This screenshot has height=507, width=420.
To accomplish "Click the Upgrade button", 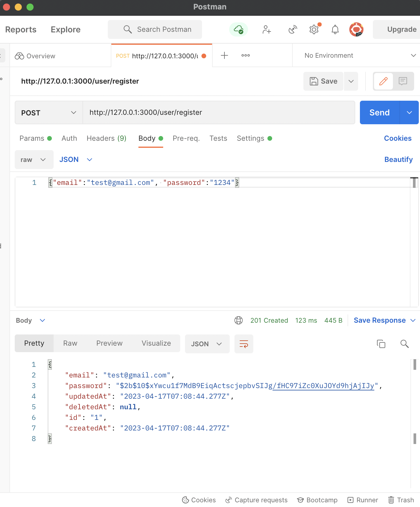I will (396, 29).
